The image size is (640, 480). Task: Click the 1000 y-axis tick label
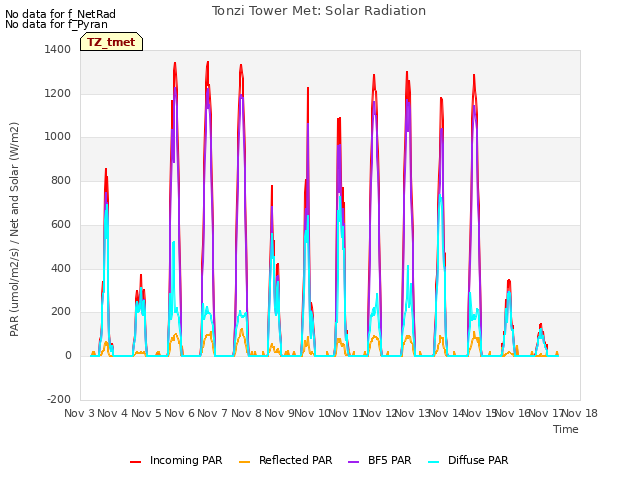pyautogui.click(x=58, y=137)
